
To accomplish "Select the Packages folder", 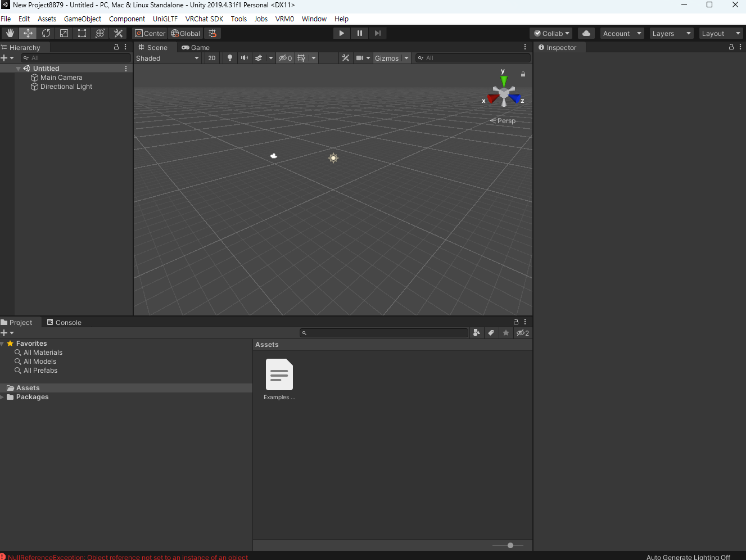I will (32, 397).
